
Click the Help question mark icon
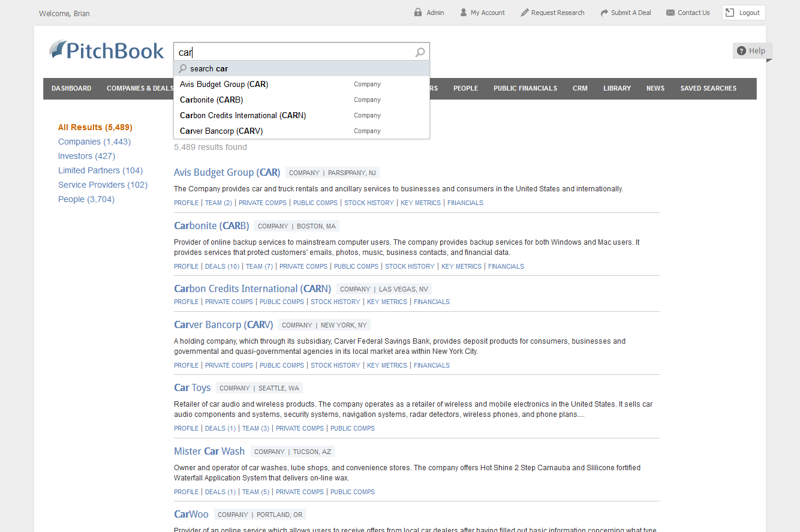point(742,51)
